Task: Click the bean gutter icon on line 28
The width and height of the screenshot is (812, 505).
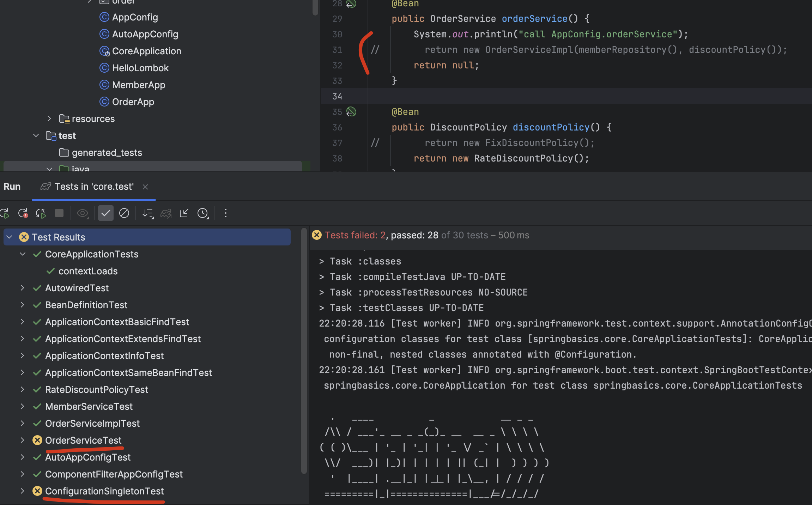Action: click(351, 4)
